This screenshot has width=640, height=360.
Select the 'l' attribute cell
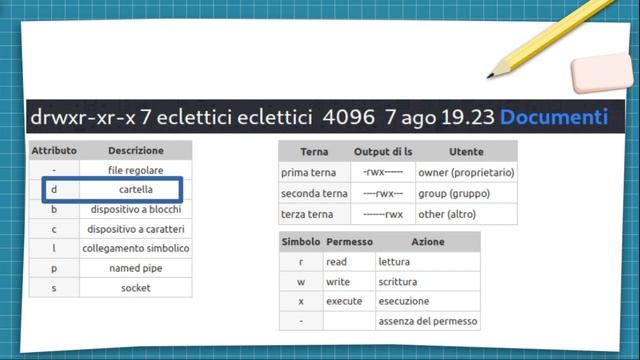54,248
